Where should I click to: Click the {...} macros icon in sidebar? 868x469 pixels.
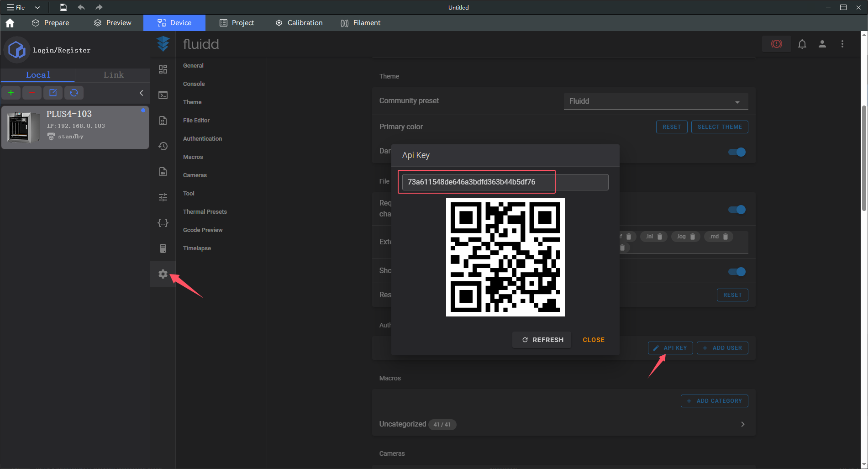tap(163, 223)
